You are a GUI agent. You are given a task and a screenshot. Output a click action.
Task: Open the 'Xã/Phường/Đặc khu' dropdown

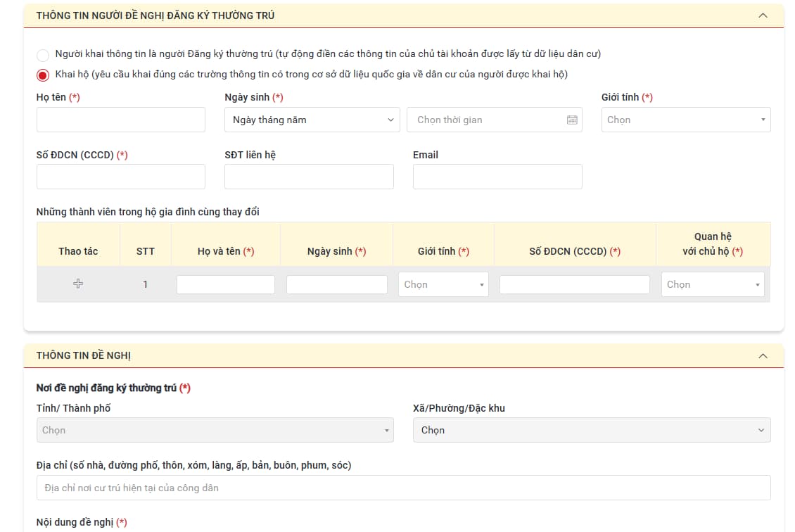coord(592,430)
